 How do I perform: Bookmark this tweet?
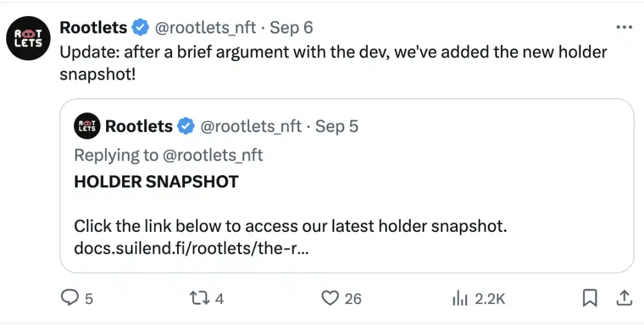[x=590, y=298]
